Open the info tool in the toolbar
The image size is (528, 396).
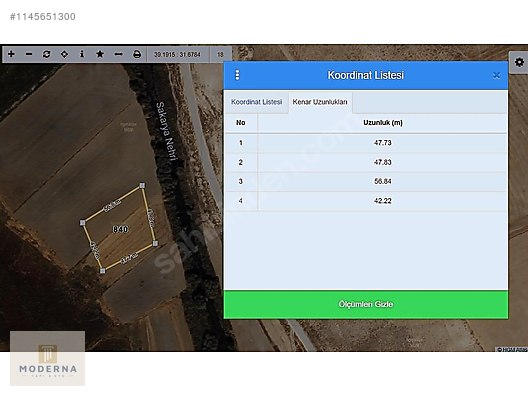click(82, 54)
